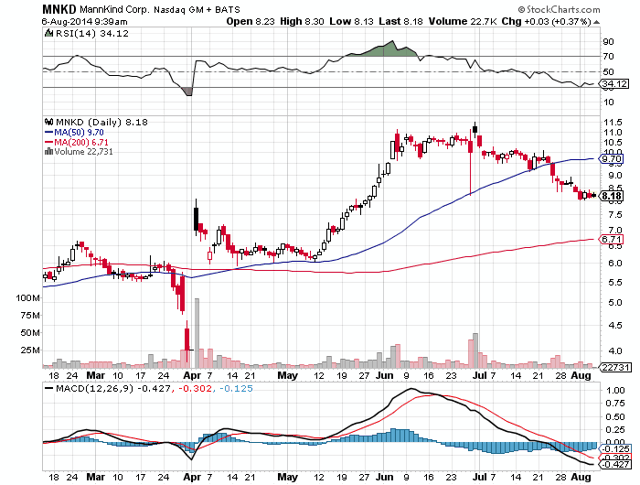Image resolution: width=640 pixels, height=485 pixels.
Task: Click the MA(50) 9.70 blue legend
Action: coord(74,132)
